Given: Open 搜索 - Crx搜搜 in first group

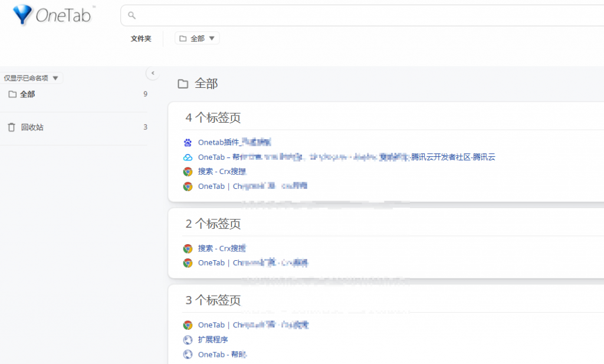Looking at the screenshot, I should [x=222, y=172].
